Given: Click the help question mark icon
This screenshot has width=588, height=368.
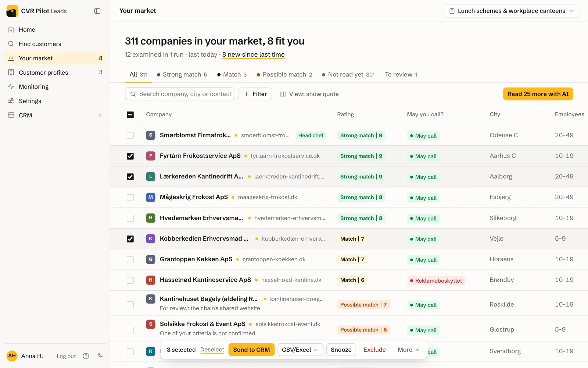Looking at the screenshot, I should tap(86, 356).
